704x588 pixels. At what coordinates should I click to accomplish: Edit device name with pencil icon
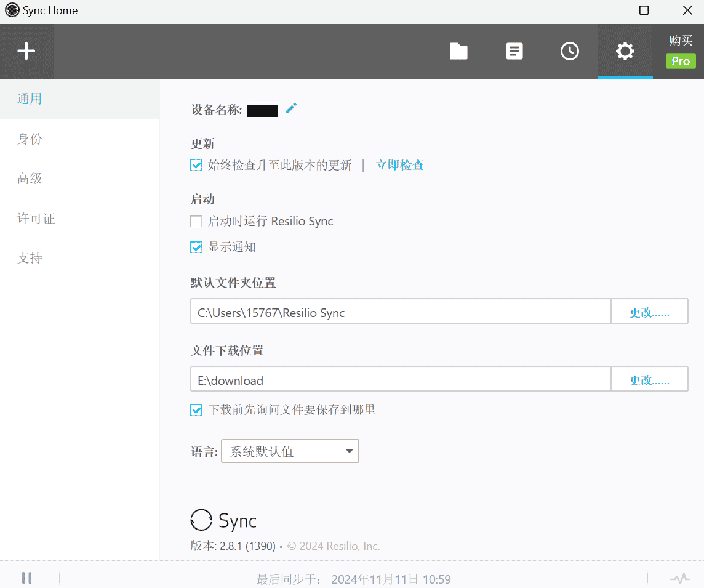291,109
